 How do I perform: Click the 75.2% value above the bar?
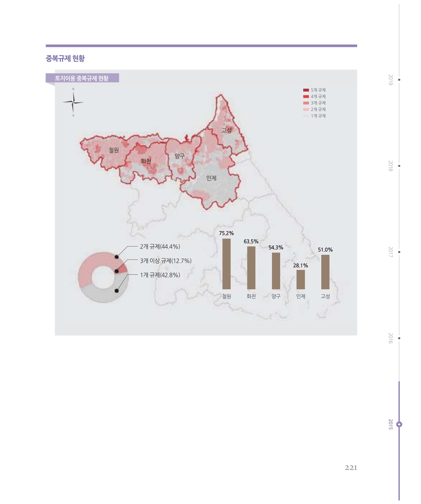[226, 233]
